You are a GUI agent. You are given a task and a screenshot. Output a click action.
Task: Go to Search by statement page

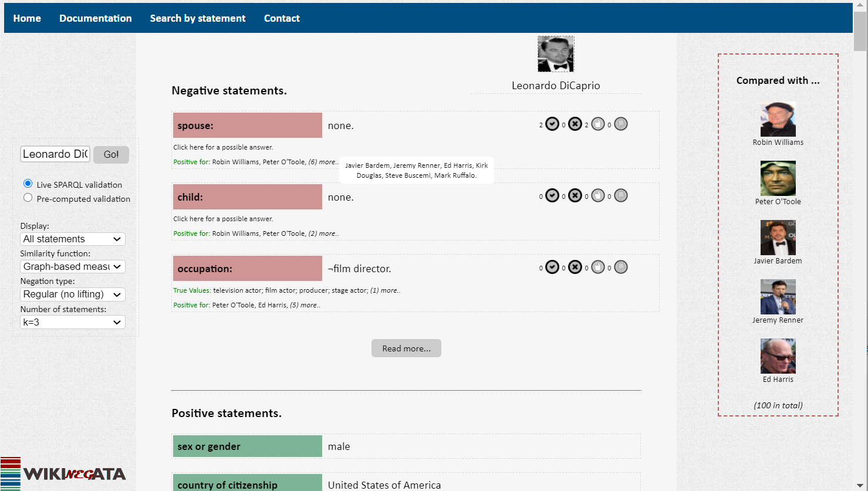tap(198, 18)
